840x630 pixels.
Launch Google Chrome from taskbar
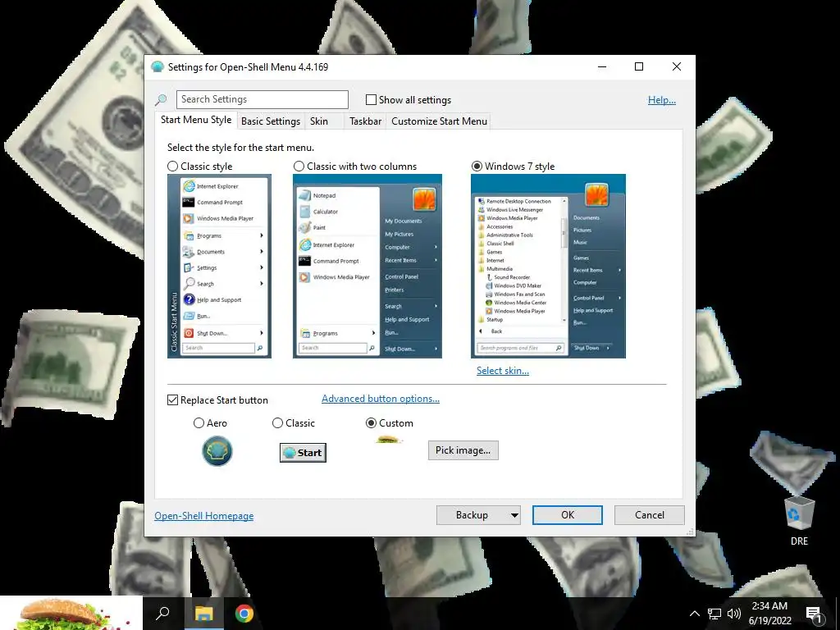click(244, 614)
